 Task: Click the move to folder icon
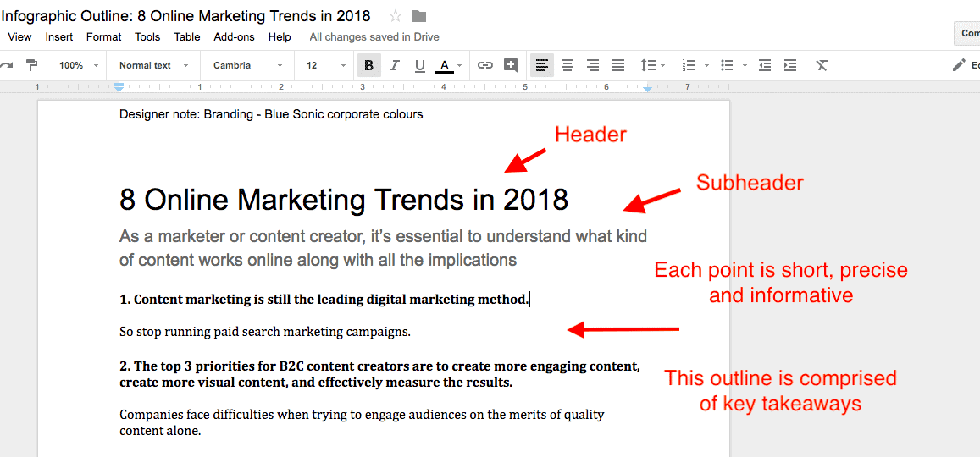coord(419,16)
